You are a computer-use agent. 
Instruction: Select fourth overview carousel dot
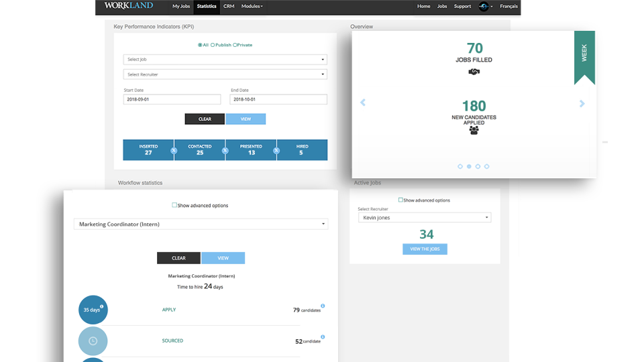click(487, 166)
